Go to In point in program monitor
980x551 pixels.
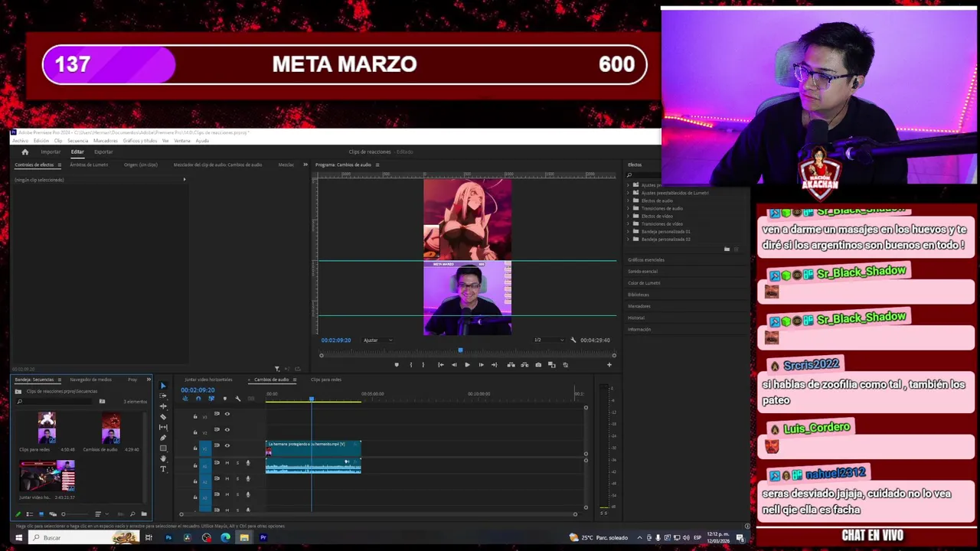point(441,364)
